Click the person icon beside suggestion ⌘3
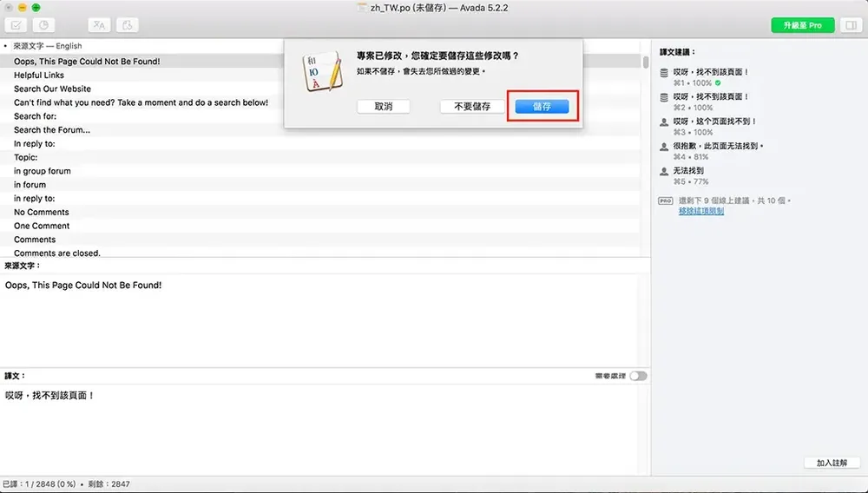Viewport: 868px width, 493px height. pyautogui.click(x=664, y=122)
